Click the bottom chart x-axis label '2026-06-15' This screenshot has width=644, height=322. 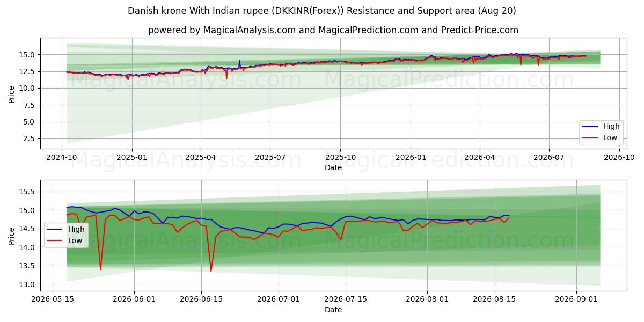[x=201, y=299]
